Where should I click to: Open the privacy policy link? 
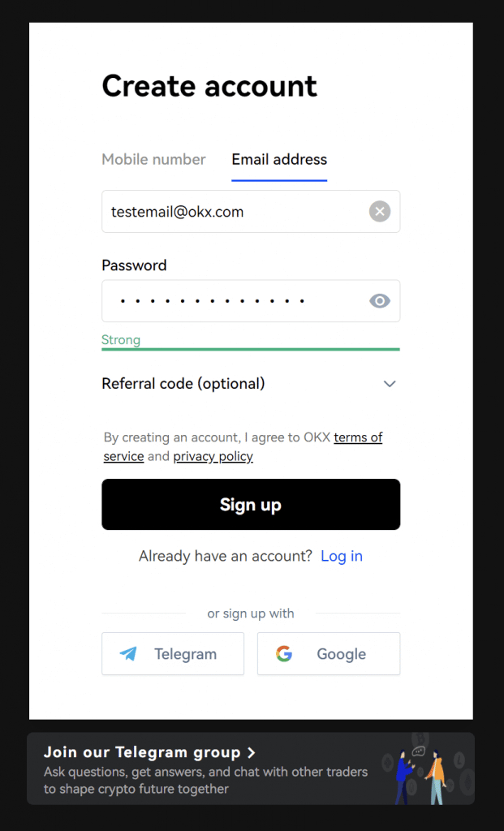pyautogui.click(x=213, y=456)
